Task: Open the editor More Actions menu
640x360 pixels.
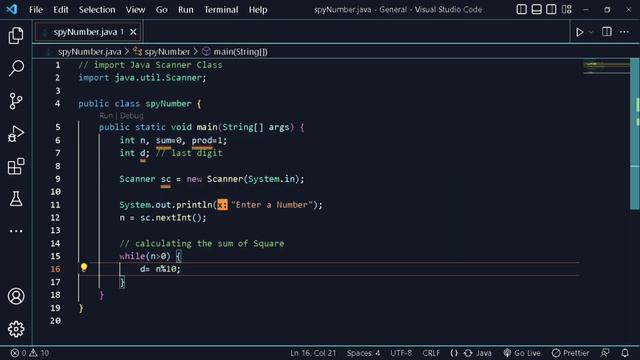Action: (624, 32)
